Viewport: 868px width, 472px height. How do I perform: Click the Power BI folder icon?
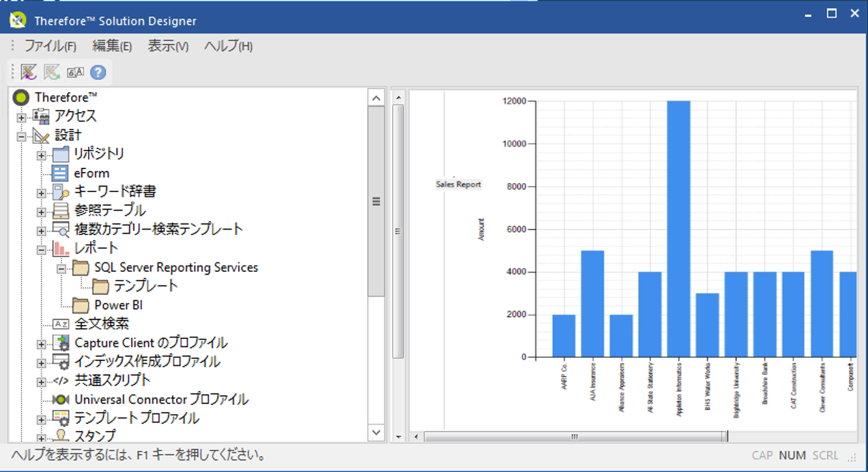click(81, 305)
